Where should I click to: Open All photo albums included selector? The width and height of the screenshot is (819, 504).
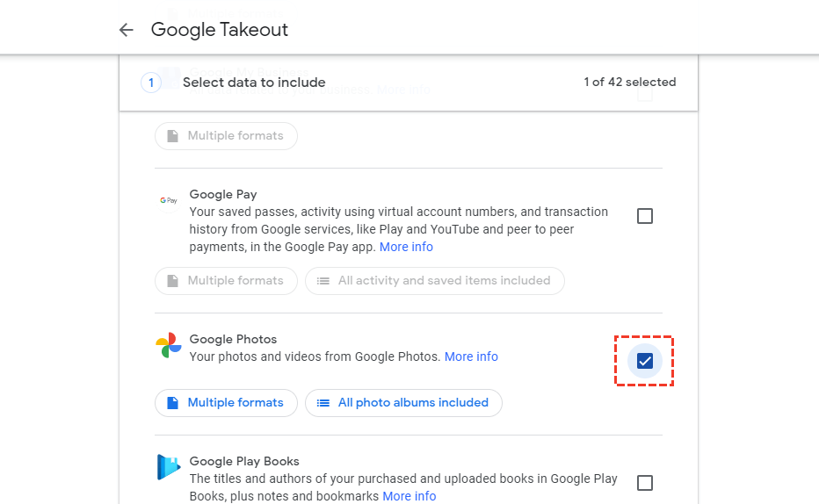point(404,403)
